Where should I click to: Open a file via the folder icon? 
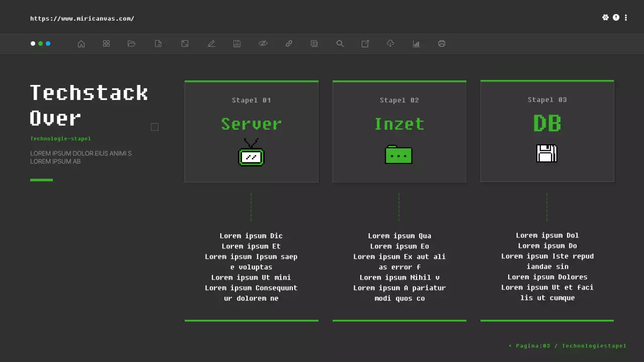click(x=131, y=43)
